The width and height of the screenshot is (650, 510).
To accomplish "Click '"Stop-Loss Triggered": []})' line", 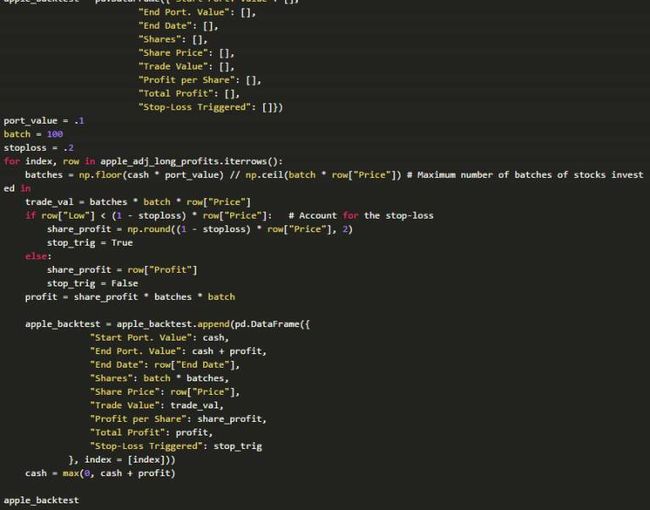I will (x=211, y=107).
